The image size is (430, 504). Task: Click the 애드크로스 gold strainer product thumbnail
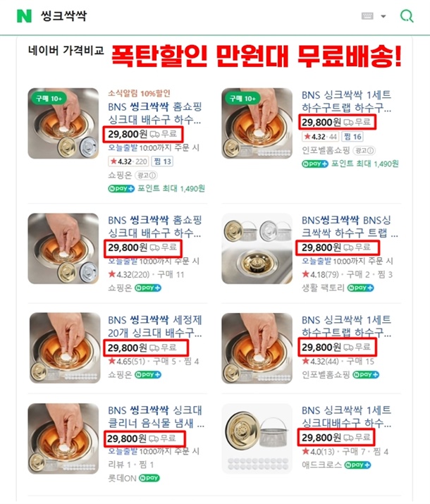click(257, 438)
